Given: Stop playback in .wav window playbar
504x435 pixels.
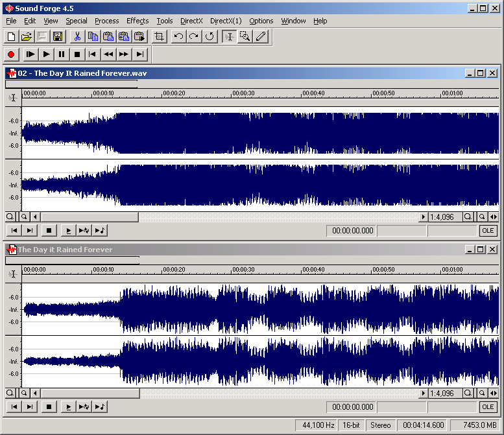Looking at the screenshot, I should click(x=49, y=230).
